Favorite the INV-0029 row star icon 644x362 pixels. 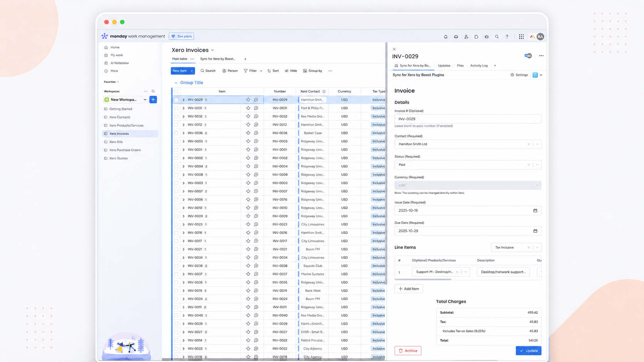248,100
